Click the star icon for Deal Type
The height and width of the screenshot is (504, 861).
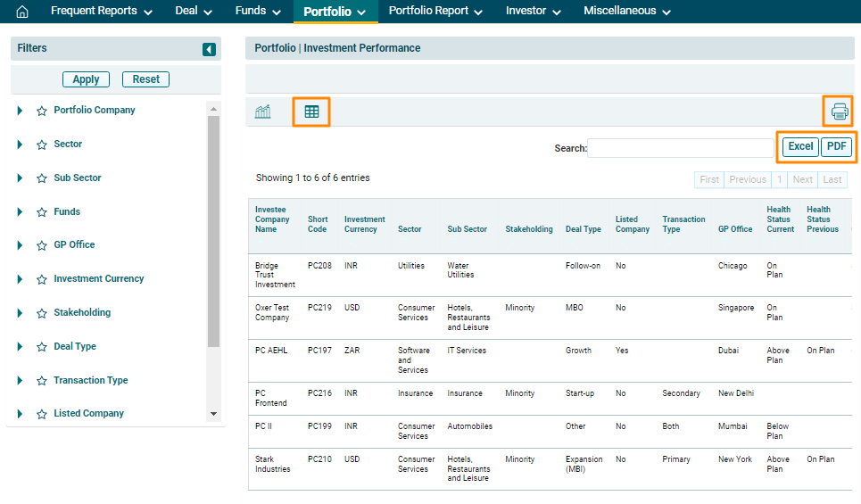41,347
